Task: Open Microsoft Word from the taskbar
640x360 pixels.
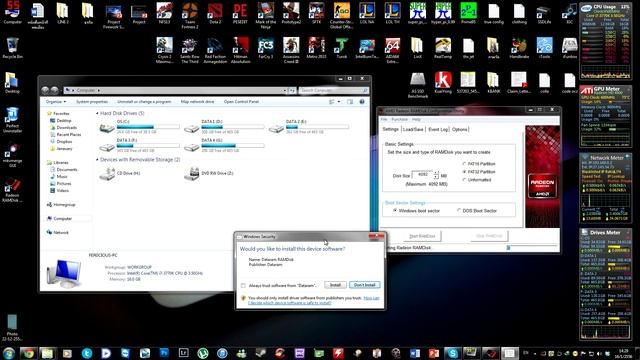Action: pyautogui.click(x=415, y=353)
